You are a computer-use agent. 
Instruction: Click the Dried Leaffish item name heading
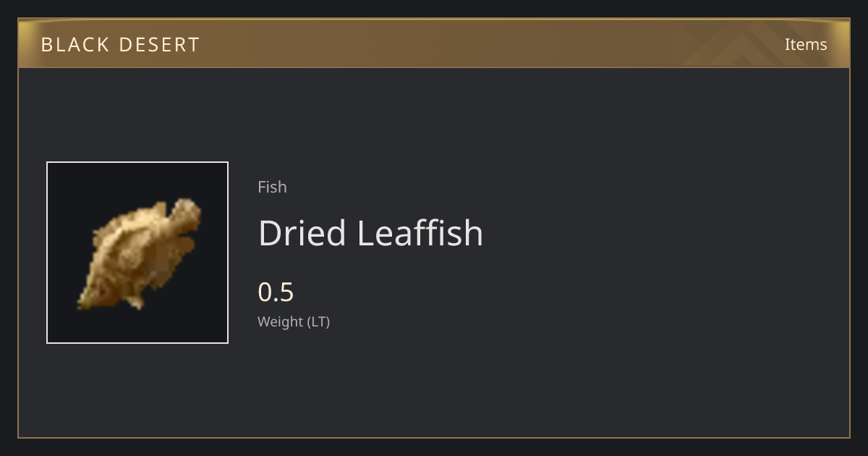(x=370, y=233)
